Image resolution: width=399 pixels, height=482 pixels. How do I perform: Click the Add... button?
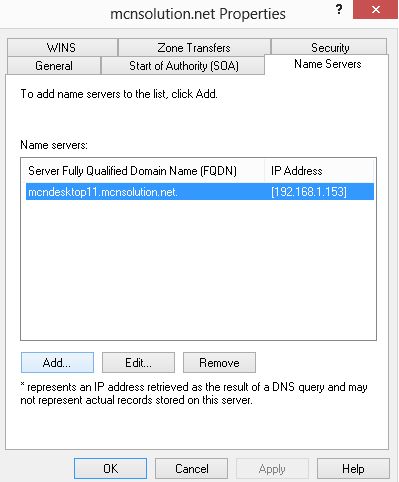[57, 362]
